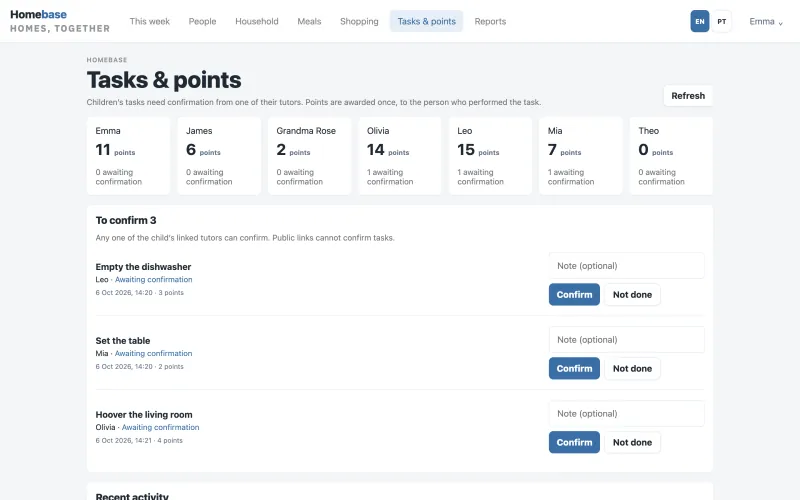
Task: Open the People tab
Action: (203, 21)
